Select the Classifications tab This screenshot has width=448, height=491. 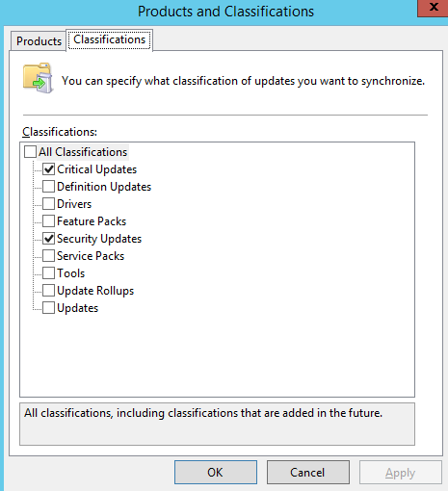110,39
